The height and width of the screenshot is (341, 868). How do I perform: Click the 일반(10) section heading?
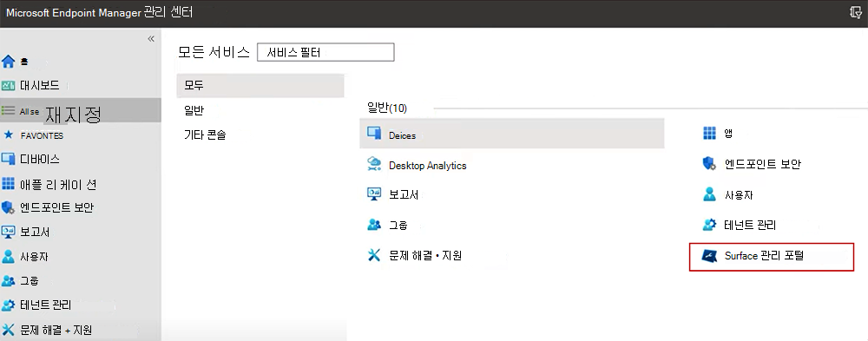[387, 108]
